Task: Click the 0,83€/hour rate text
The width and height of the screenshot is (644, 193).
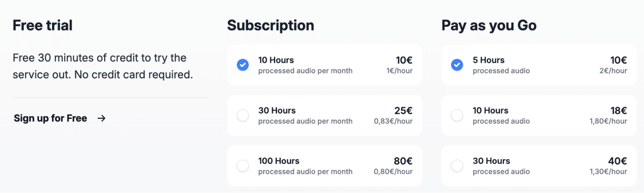Action: coord(393,121)
